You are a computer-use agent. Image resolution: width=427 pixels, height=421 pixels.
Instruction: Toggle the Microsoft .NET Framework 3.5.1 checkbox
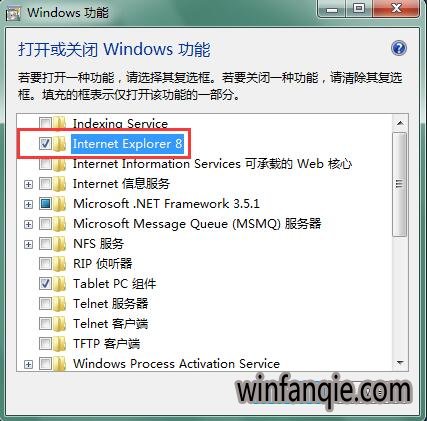point(45,204)
